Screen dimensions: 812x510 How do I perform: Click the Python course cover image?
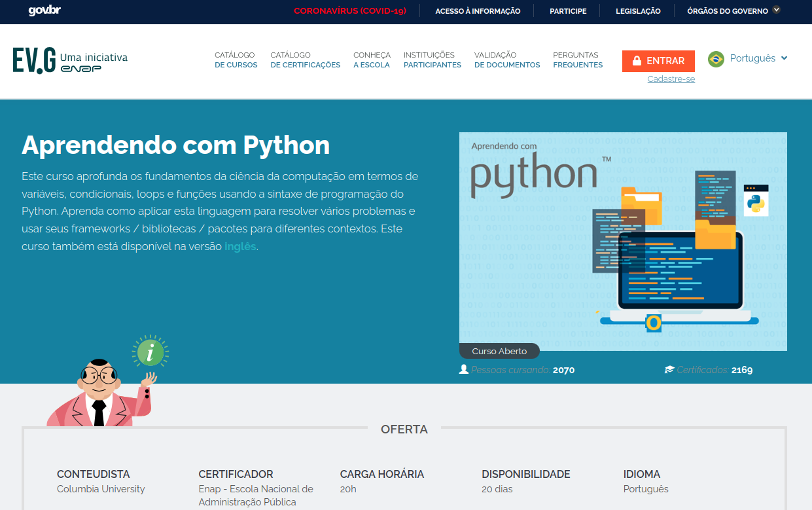click(622, 236)
